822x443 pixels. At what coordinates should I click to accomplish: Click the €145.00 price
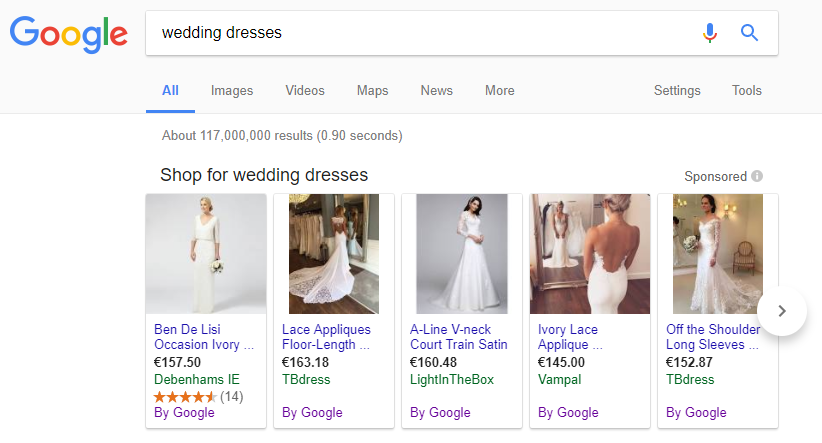coord(561,362)
